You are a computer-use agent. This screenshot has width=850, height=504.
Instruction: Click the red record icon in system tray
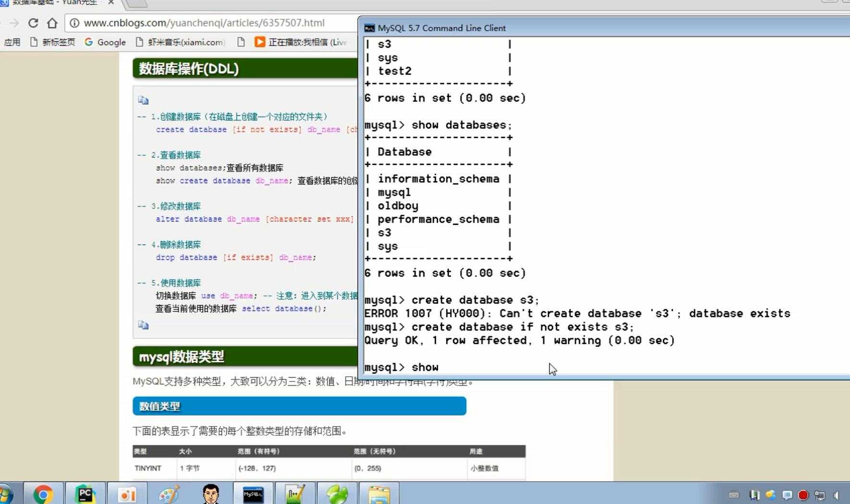(803, 495)
